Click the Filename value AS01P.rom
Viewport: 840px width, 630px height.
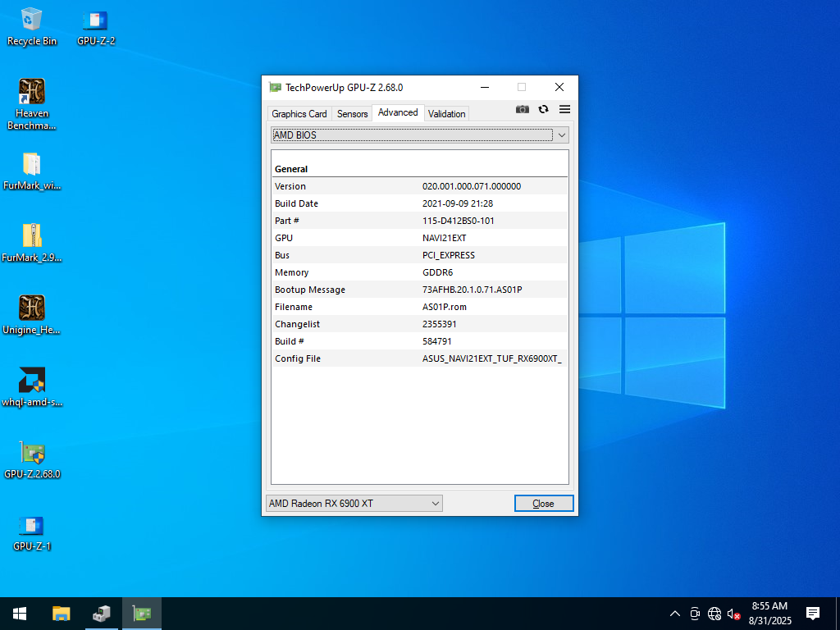click(x=444, y=307)
